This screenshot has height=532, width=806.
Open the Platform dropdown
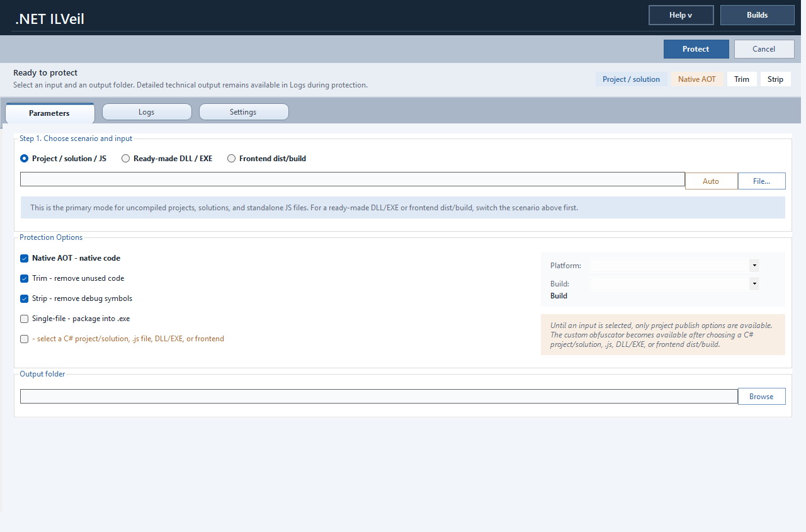click(x=753, y=265)
